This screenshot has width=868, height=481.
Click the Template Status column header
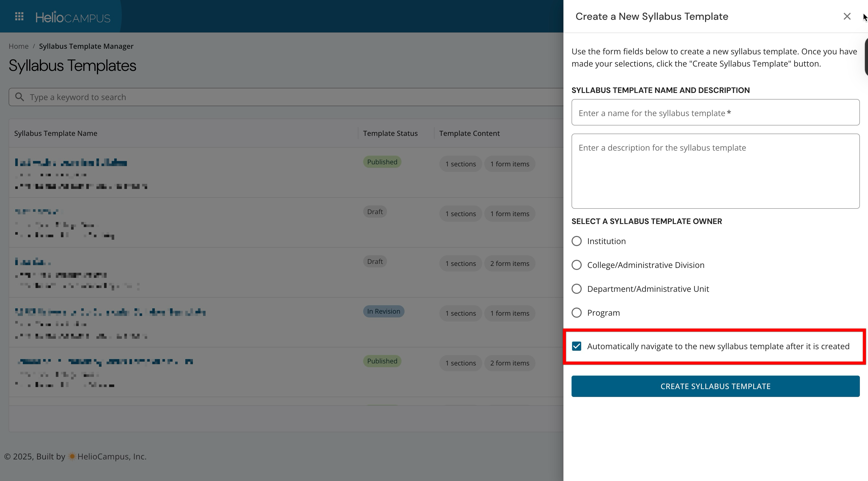[390, 134]
